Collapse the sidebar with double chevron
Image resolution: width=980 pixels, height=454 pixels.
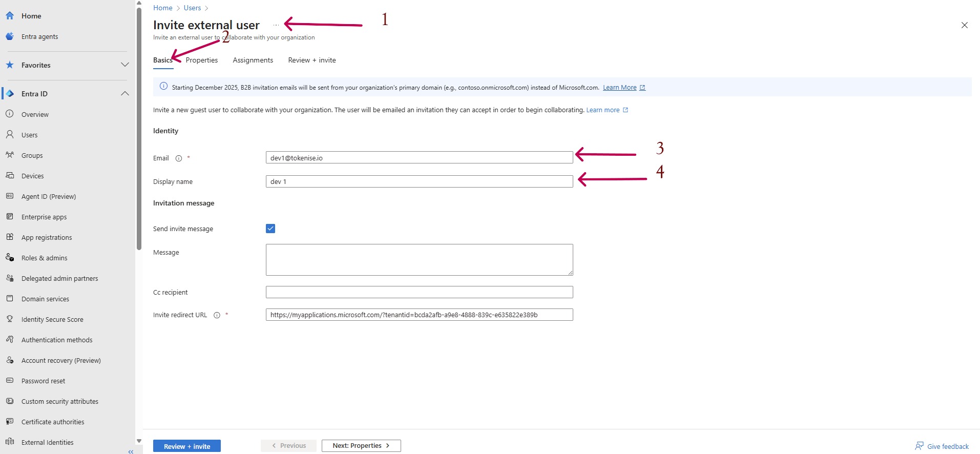tap(131, 451)
